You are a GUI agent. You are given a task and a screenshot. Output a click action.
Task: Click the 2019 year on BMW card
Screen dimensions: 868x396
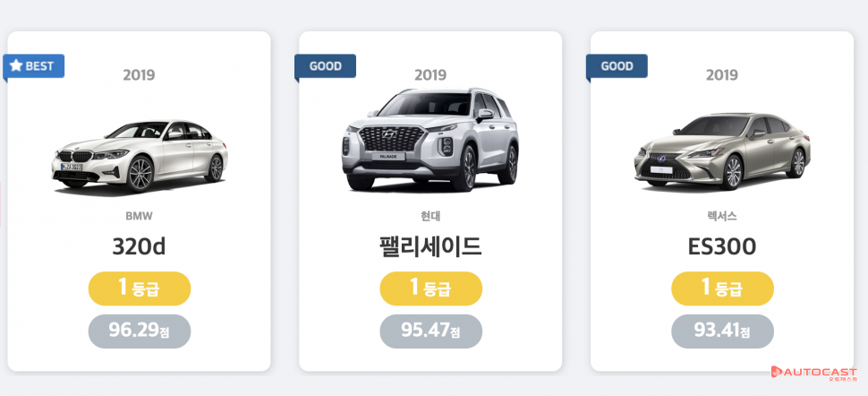tap(139, 75)
